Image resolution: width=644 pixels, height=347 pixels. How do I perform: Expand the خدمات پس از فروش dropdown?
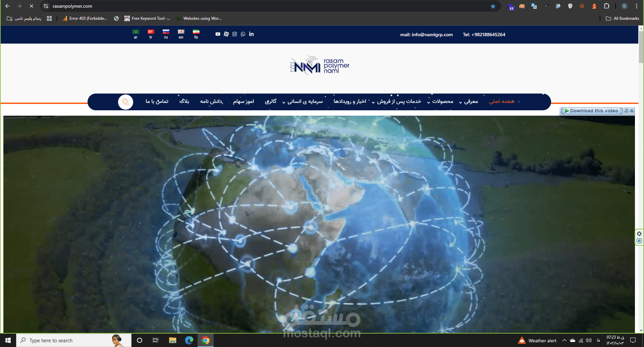click(x=396, y=102)
